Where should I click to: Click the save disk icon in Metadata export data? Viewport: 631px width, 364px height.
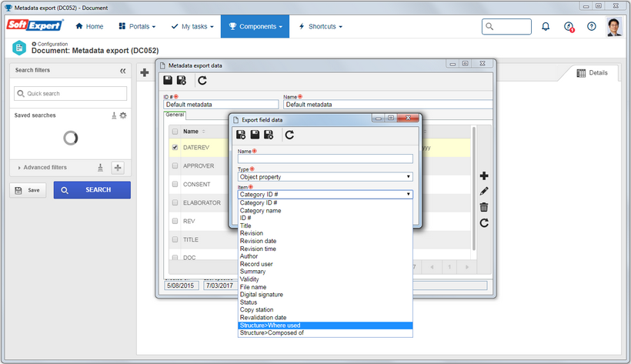pos(168,81)
